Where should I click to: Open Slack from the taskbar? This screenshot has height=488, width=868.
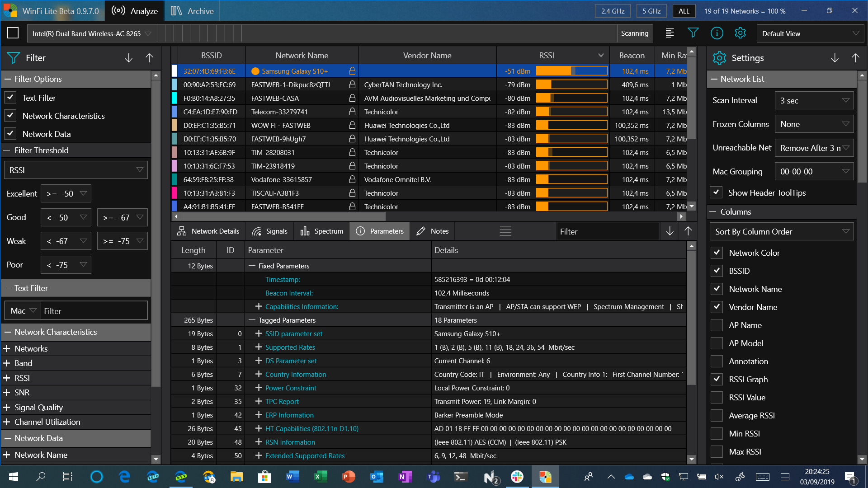click(517, 477)
